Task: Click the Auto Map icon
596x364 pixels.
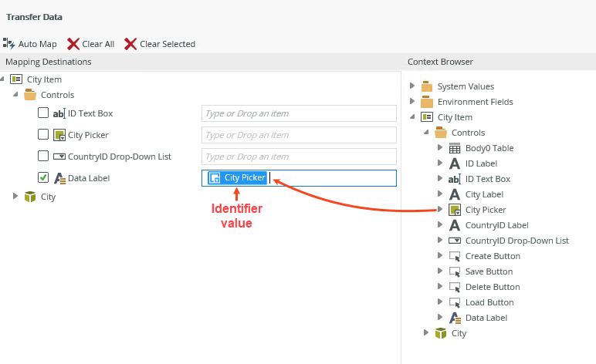Action: click(x=9, y=44)
